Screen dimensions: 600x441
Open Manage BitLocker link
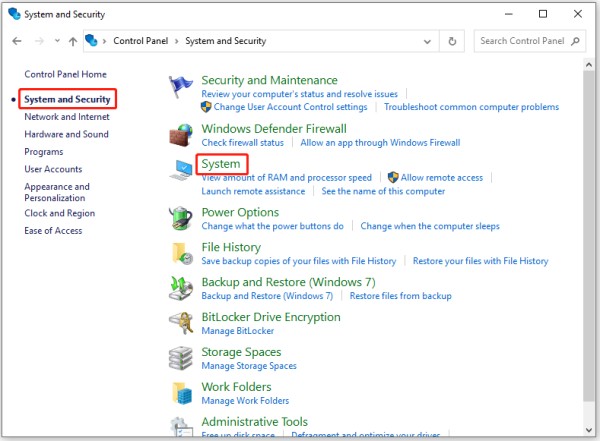pos(238,331)
